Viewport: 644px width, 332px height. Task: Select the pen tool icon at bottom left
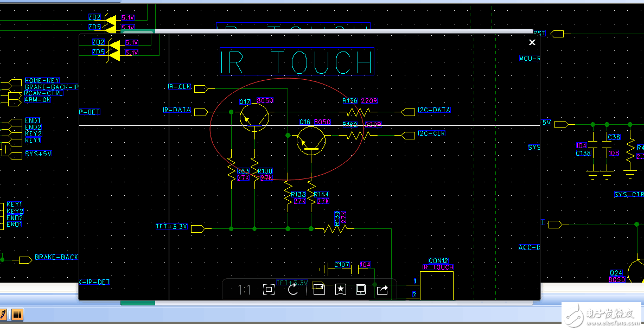(3, 315)
